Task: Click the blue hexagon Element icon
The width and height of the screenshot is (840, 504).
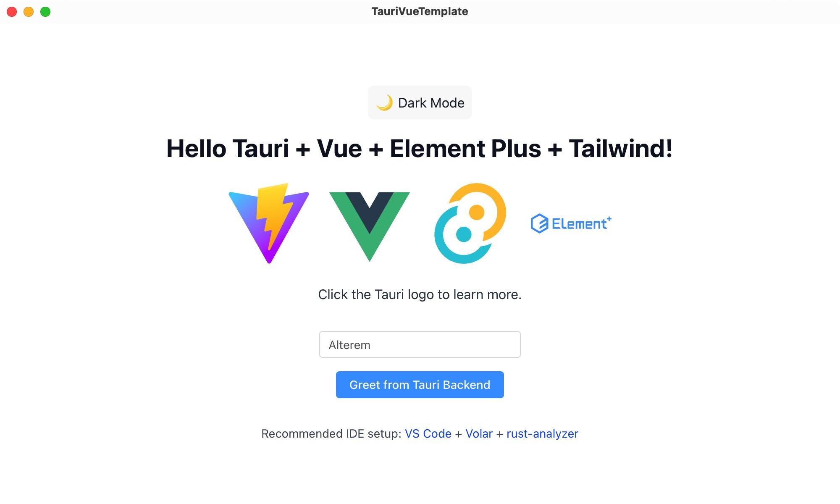Action: tap(539, 223)
